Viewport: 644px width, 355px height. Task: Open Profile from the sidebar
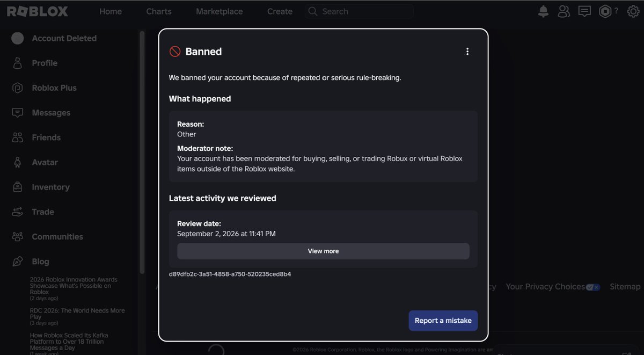pyautogui.click(x=45, y=63)
